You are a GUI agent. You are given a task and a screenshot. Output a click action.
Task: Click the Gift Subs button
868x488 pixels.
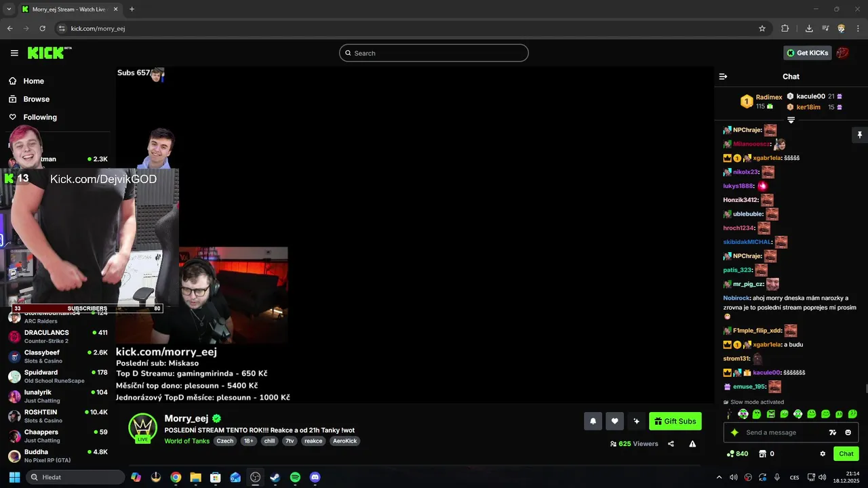[675, 421]
